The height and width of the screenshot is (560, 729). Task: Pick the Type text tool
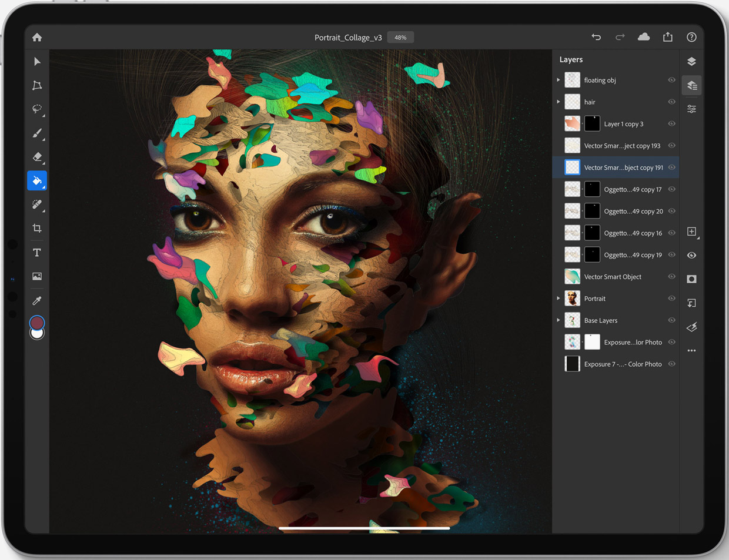click(37, 253)
